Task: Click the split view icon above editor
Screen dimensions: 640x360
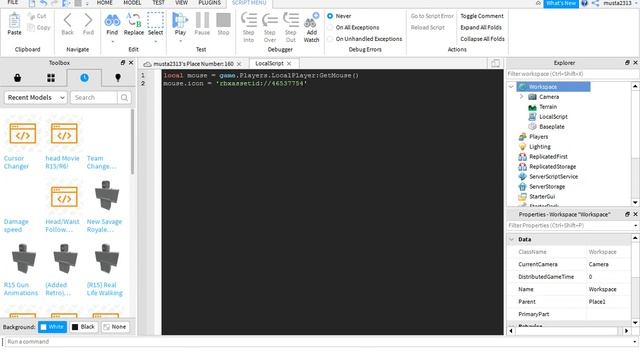Action: tap(495, 63)
